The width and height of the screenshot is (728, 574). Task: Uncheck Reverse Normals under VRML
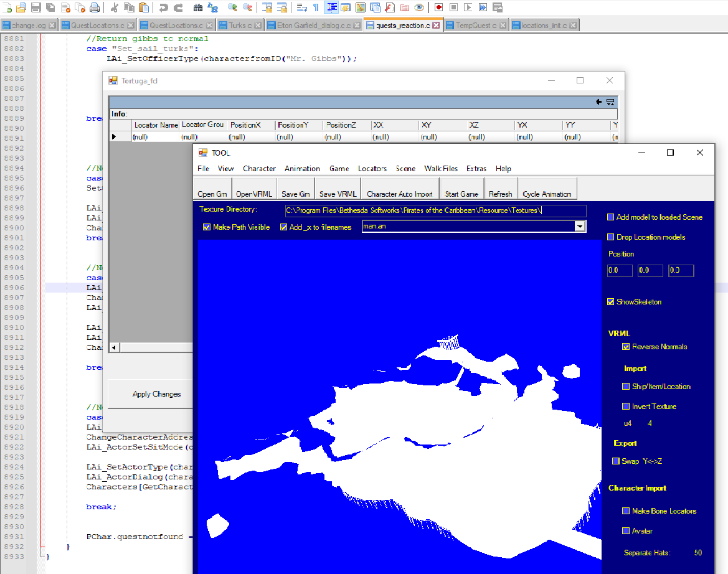click(x=626, y=347)
